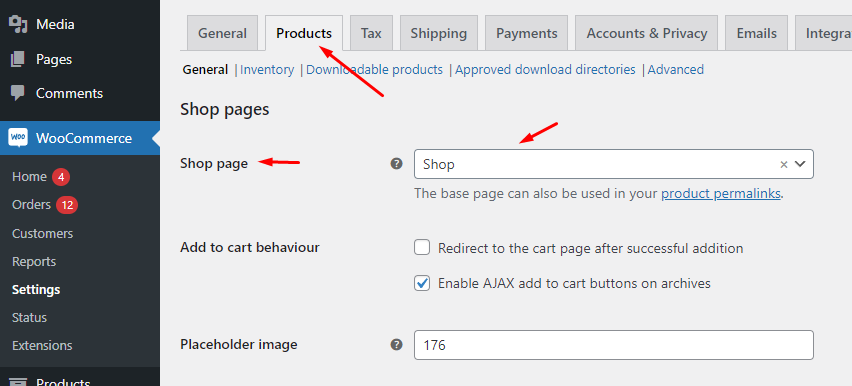Image resolution: width=852 pixels, height=386 pixels.
Task: Click the help icon beside Placeholder image
Action: [x=397, y=345]
